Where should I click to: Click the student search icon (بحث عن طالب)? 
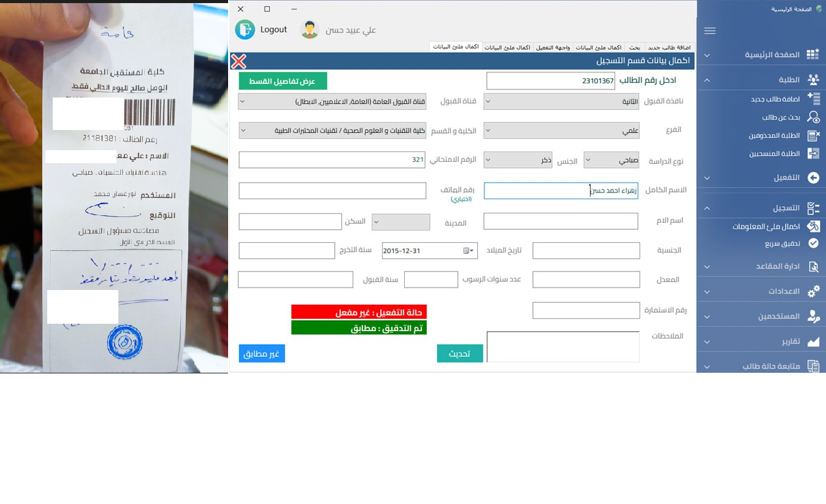pyautogui.click(x=813, y=117)
